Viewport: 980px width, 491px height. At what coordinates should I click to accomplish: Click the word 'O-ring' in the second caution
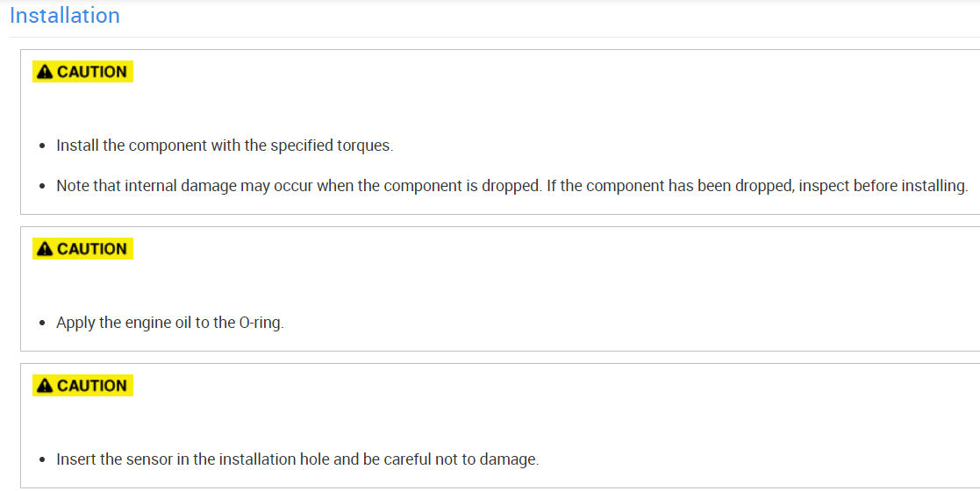coord(260,323)
